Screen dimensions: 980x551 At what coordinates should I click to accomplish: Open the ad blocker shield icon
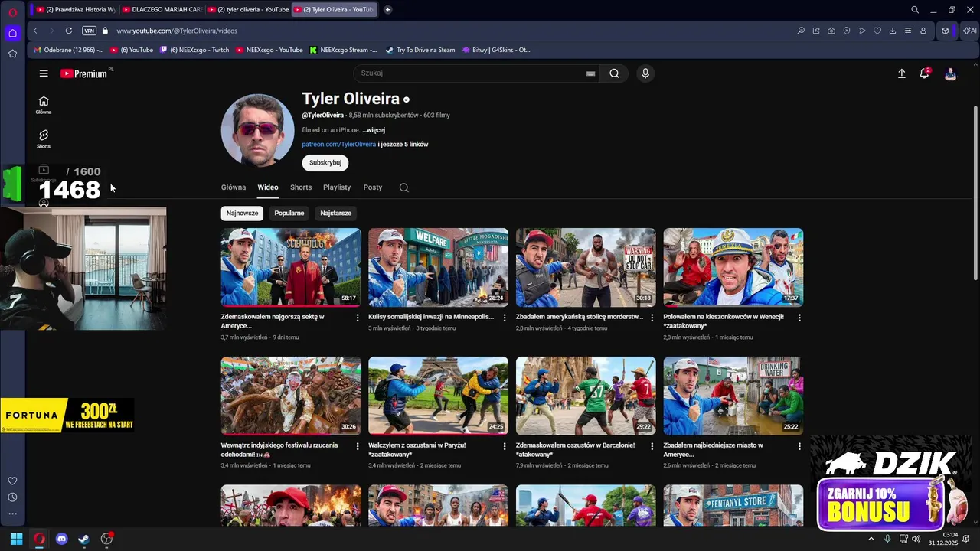(x=847, y=31)
